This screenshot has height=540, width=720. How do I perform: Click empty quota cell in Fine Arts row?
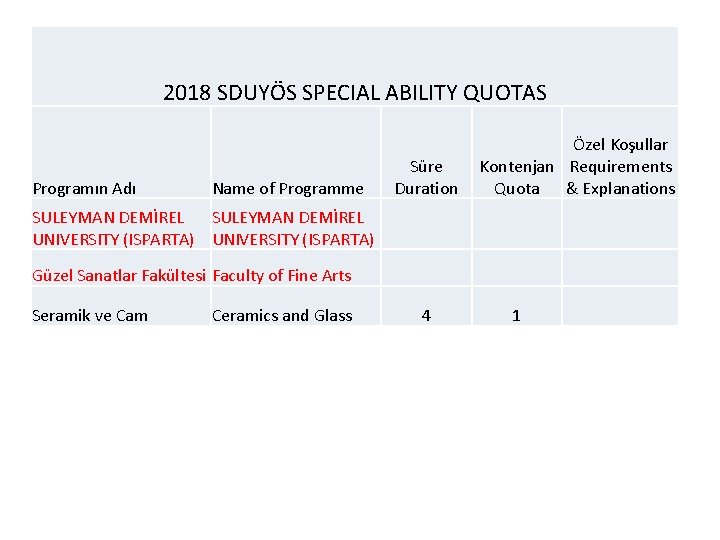point(517,268)
